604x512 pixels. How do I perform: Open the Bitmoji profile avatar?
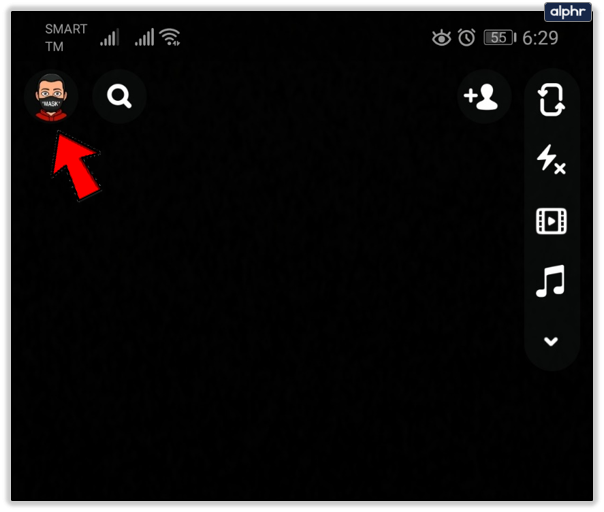(51, 96)
